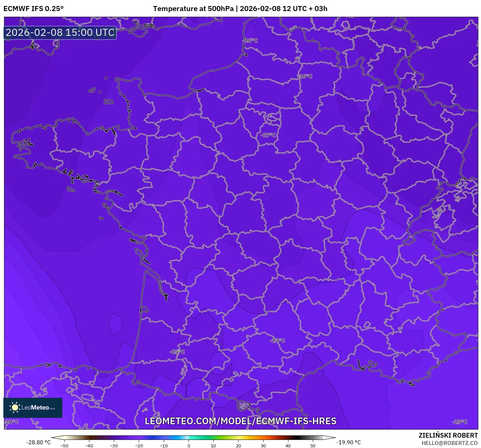This screenshot has width=481, height=448.
Task: Click the "-26°C" label at top of map
Action: click(x=251, y=40)
